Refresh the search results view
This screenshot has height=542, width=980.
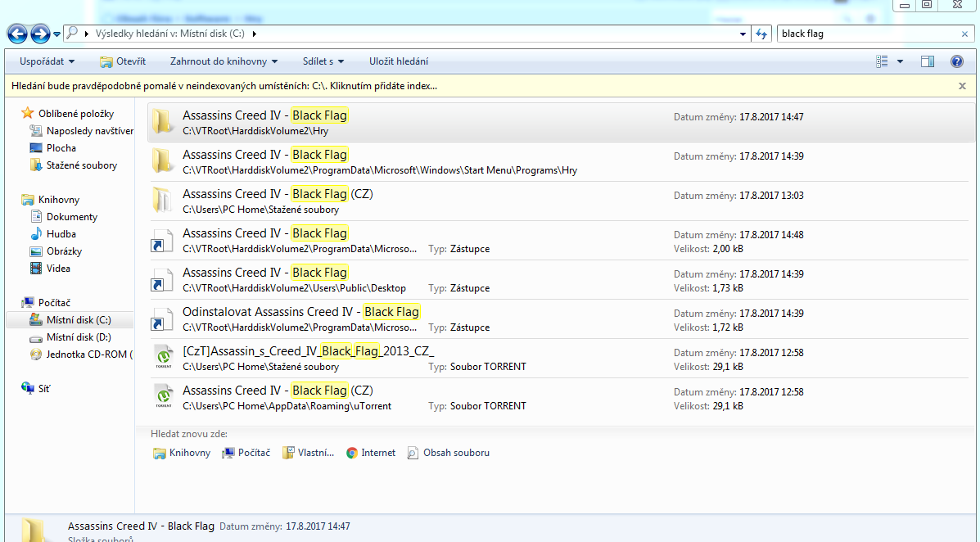coord(761,34)
